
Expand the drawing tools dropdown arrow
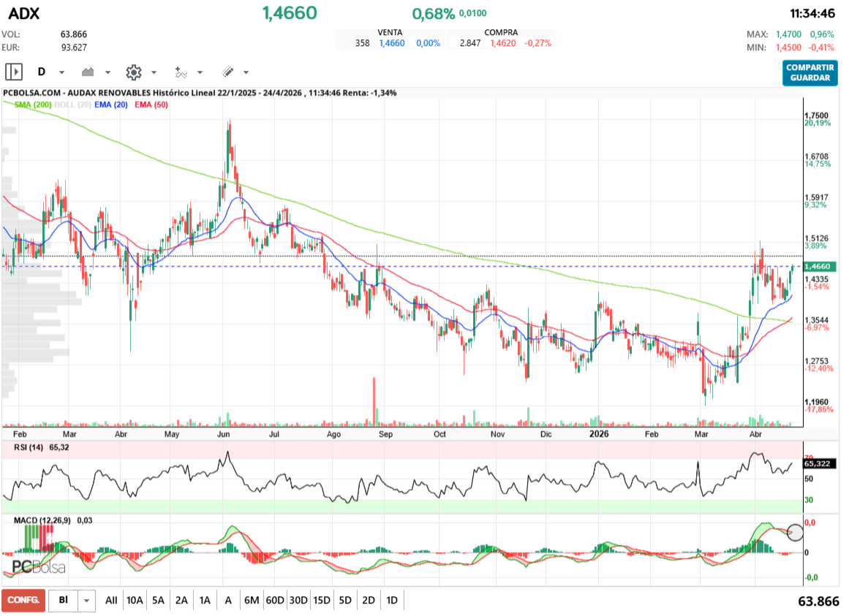coord(246,72)
